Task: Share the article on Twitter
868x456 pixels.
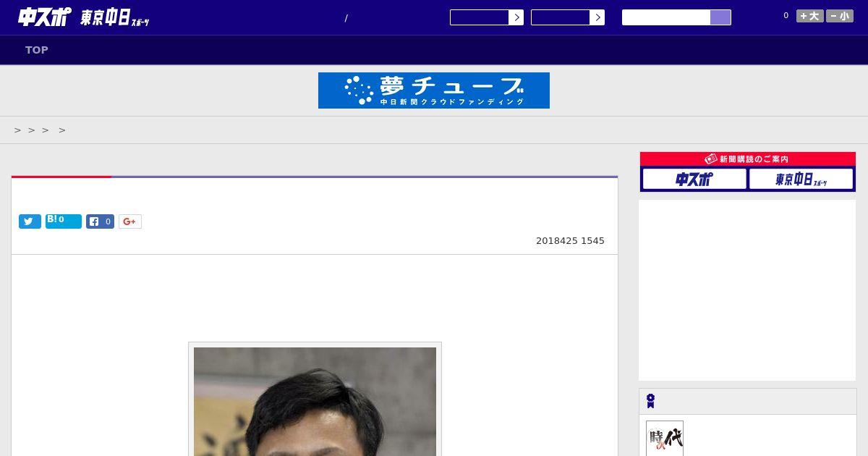Action: click(x=30, y=221)
